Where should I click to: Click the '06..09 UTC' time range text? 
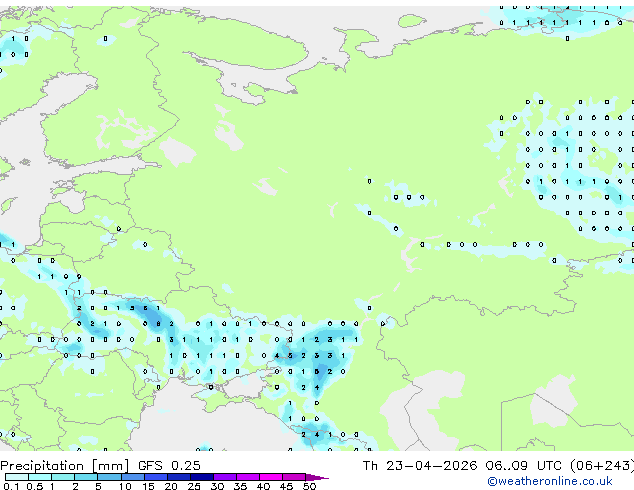(x=524, y=466)
